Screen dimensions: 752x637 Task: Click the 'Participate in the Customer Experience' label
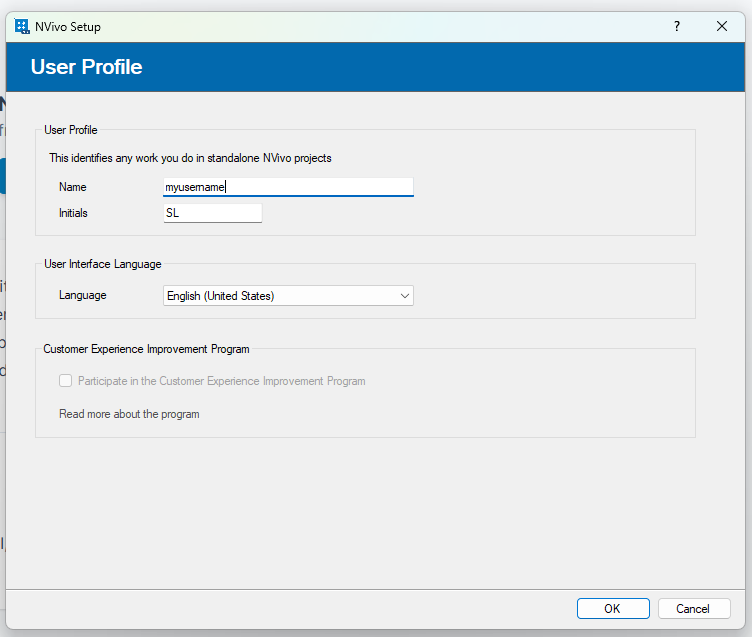click(221, 381)
